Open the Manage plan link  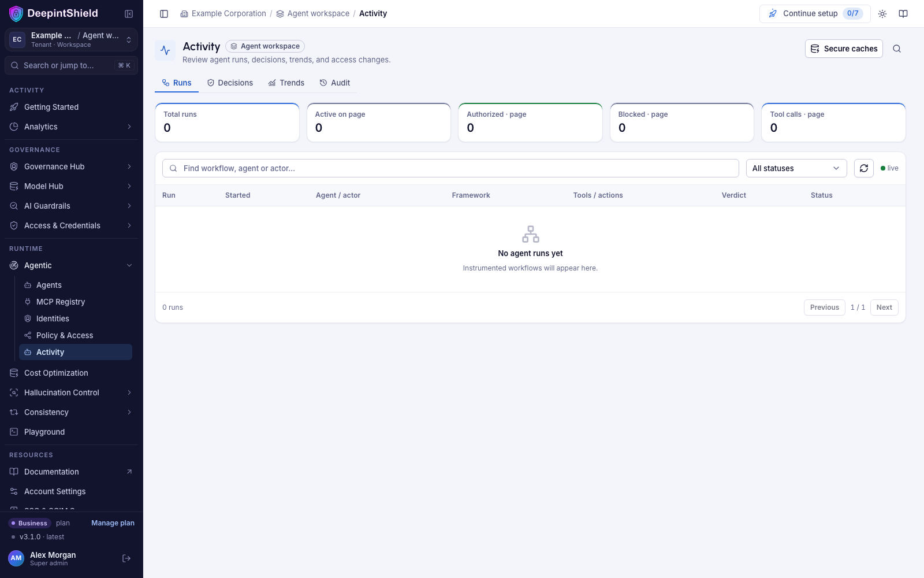tap(113, 523)
